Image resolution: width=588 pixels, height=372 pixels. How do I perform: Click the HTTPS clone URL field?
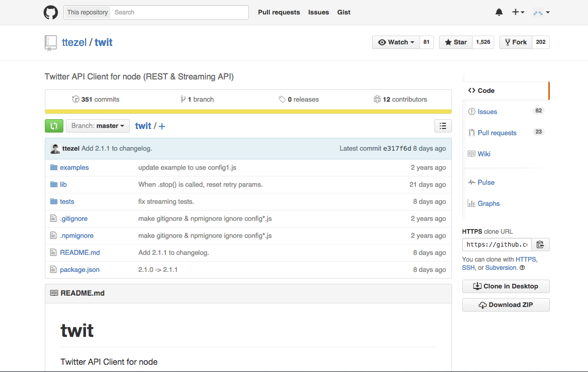(x=496, y=245)
